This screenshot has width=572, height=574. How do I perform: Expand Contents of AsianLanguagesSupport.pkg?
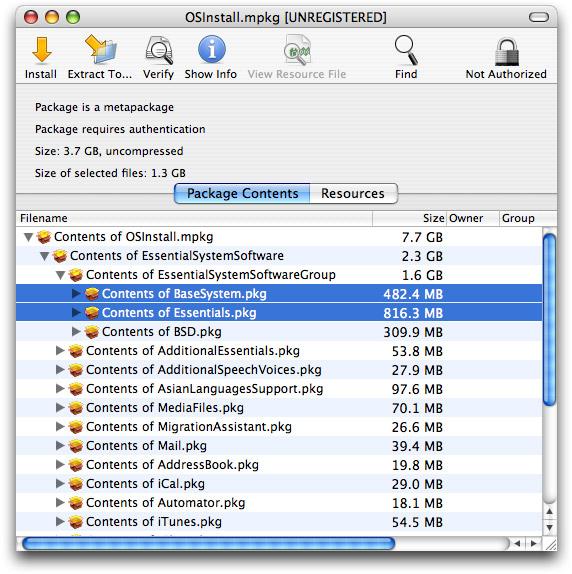click(x=60, y=389)
